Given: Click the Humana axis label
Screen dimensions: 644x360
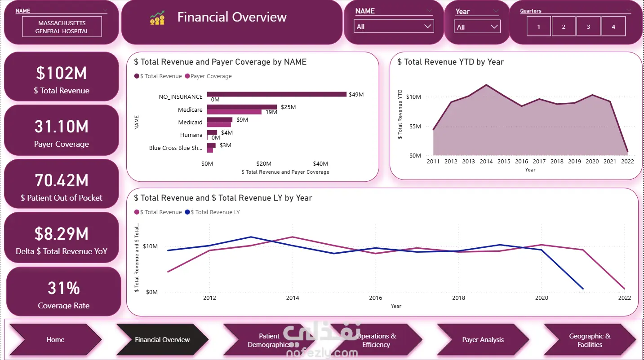Looking at the screenshot, I should [x=191, y=135].
